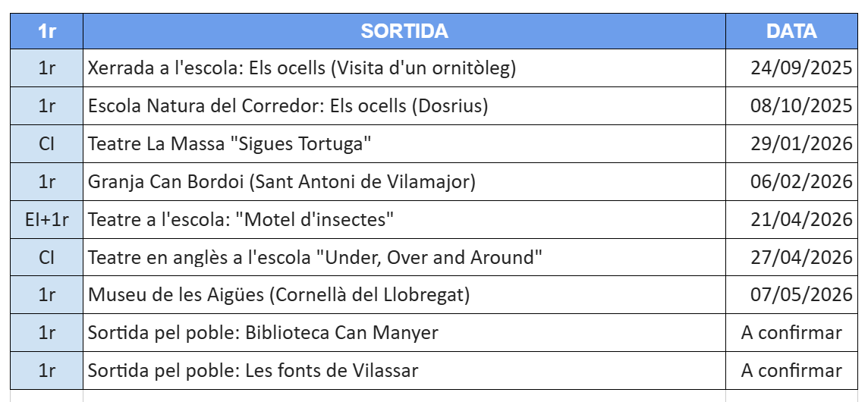Image resolution: width=868 pixels, height=402 pixels.
Task: Select the Biblioteca Can Manyer cell
Action: point(263,333)
